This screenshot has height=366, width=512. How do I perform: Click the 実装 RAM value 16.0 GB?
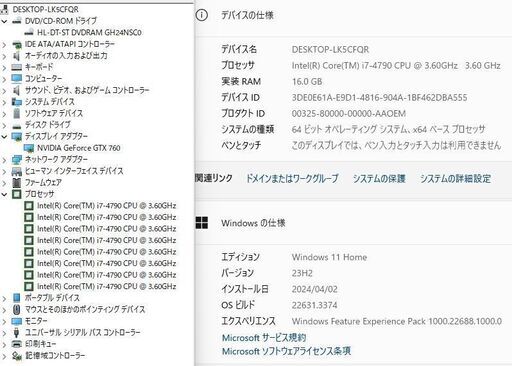(307, 82)
